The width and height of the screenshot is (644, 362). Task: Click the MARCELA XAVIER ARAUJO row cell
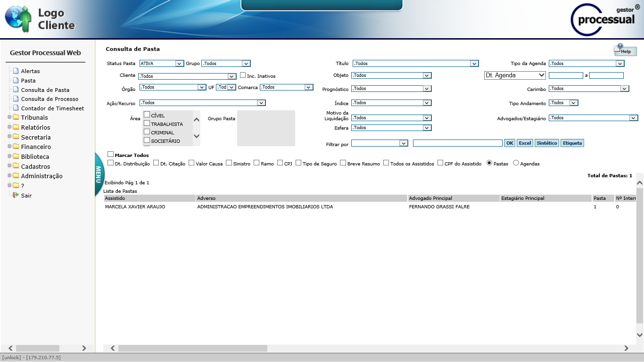click(149, 207)
